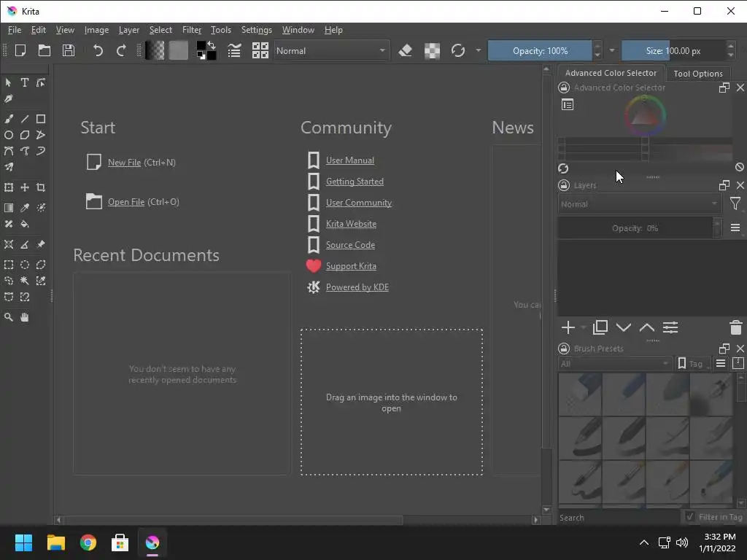Viewport: 747px width, 560px height.
Task: Toggle lock on Brush Presets docker
Action: [564, 349]
